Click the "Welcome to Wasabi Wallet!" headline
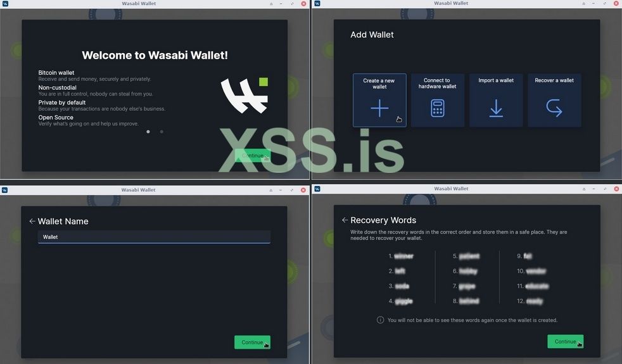622x364 pixels. (155, 55)
